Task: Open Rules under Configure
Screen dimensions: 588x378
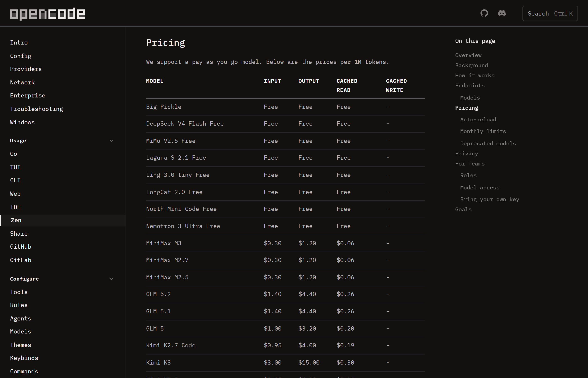Action: [x=19, y=305]
